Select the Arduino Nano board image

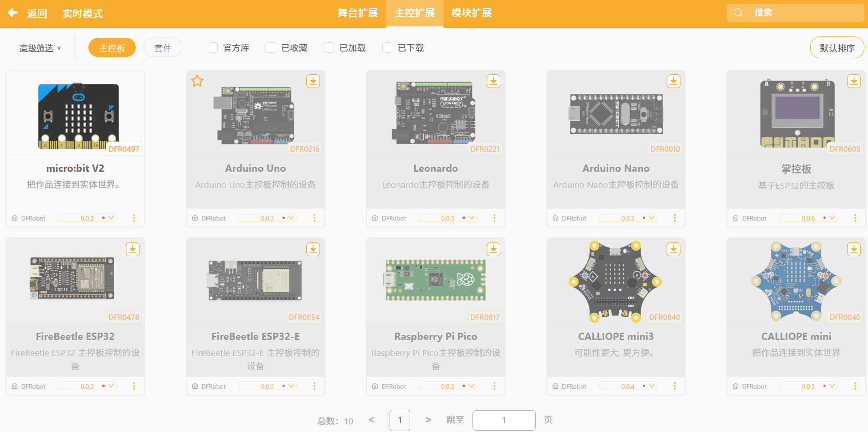[616, 114]
